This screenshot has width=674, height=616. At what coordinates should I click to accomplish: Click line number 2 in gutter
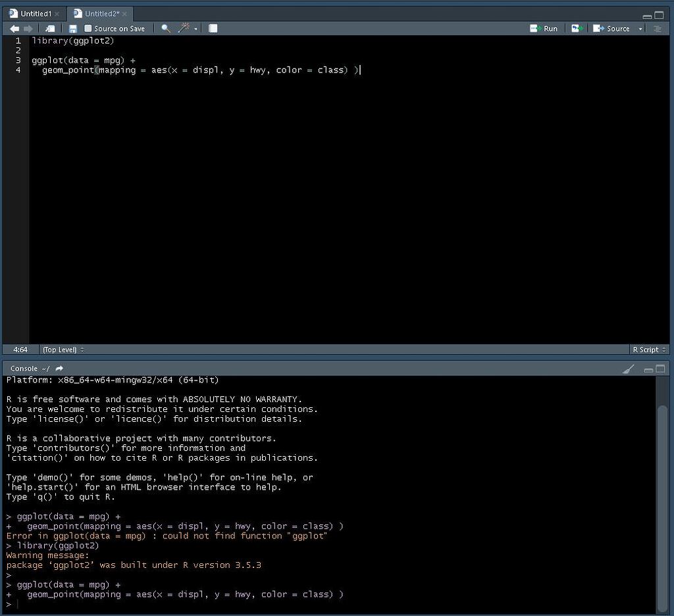18,51
